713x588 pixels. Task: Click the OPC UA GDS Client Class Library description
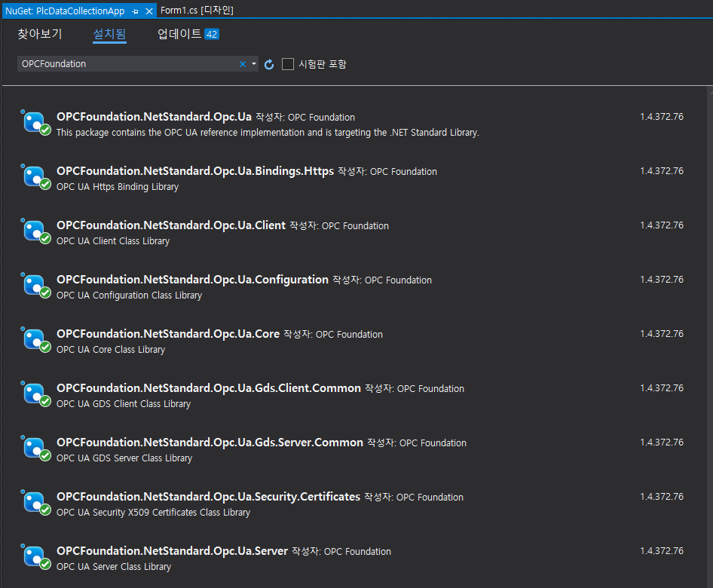click(x=123, y=404)
